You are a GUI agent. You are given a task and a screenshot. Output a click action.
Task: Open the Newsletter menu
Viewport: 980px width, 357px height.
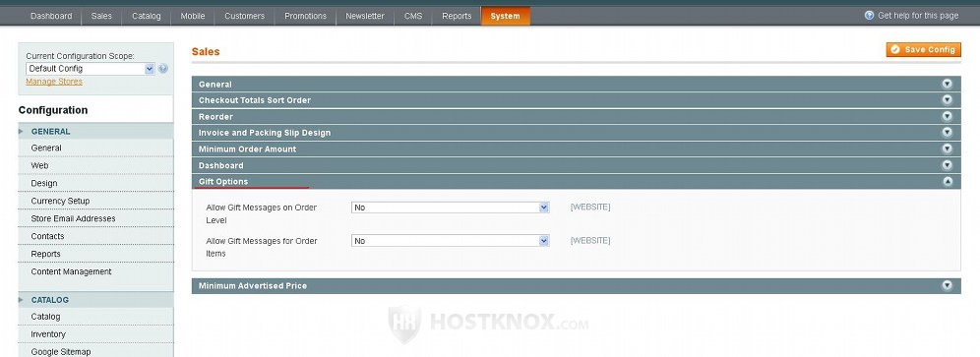pos(365,17)
